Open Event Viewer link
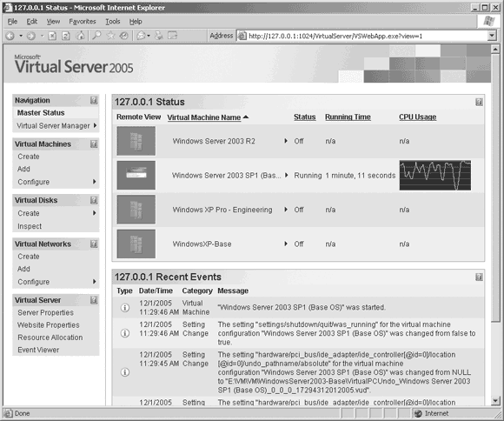504x421 pixels. tap(38, 350)
